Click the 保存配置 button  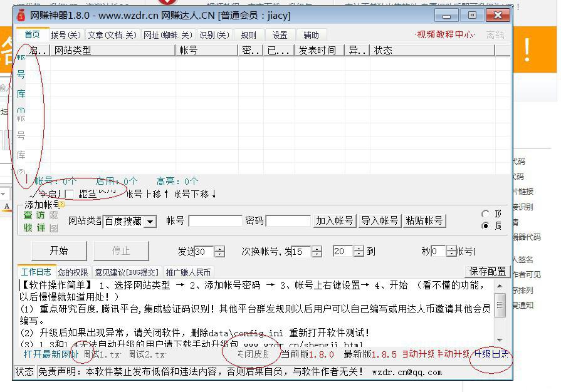pos(488,271)
